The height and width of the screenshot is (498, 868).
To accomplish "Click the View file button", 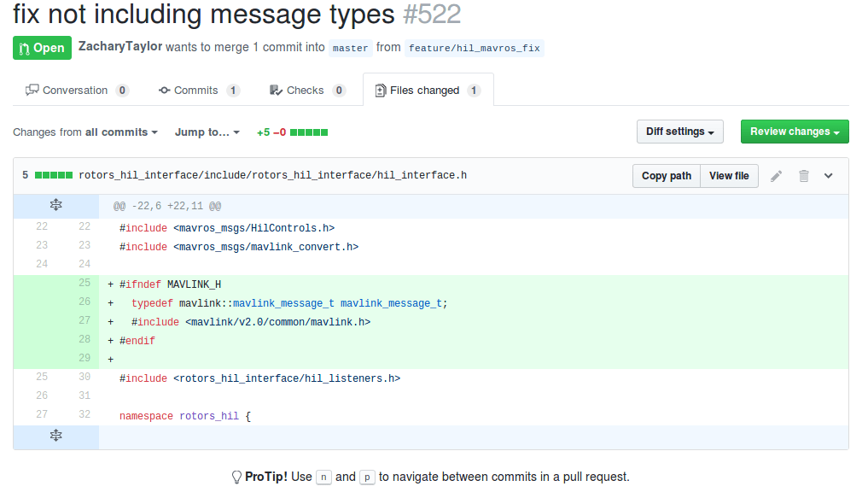I will [x=729, y=176].
